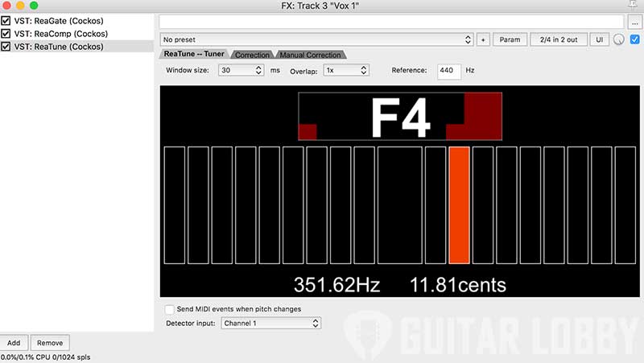Click the plus preset button
This screenshot has height=363, width=644.
pos(483,39)
